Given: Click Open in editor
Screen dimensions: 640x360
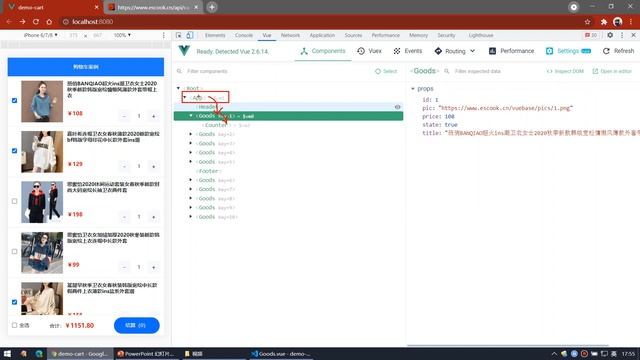Looking at the screenshot, I should point(612,71).
